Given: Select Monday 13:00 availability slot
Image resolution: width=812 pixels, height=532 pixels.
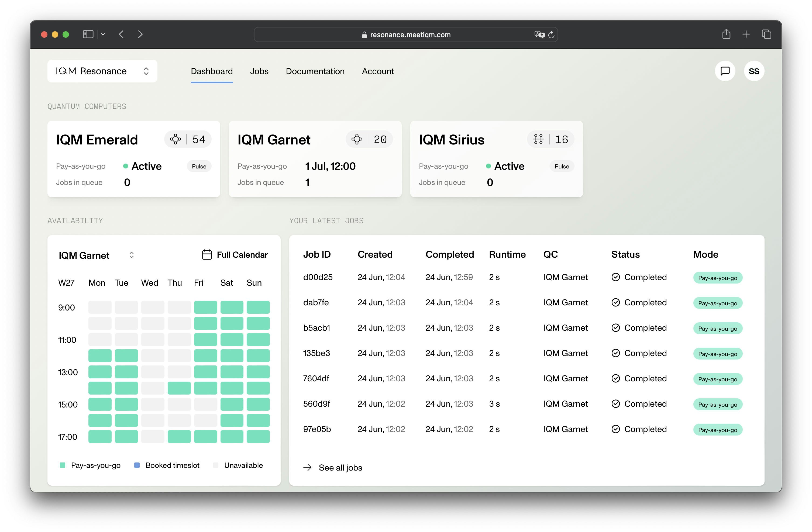Looking at the screenshot, I should [x=100, y=372].
